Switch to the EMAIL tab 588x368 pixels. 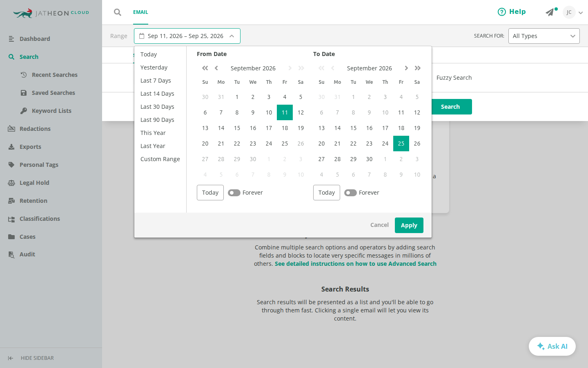coord(140,12)
